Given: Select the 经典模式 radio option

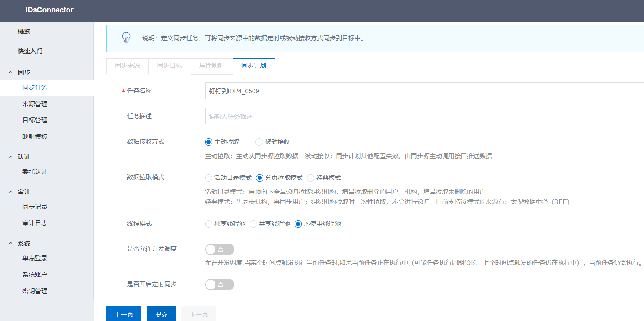Looking at the screenshot, I should pos(311,178).
